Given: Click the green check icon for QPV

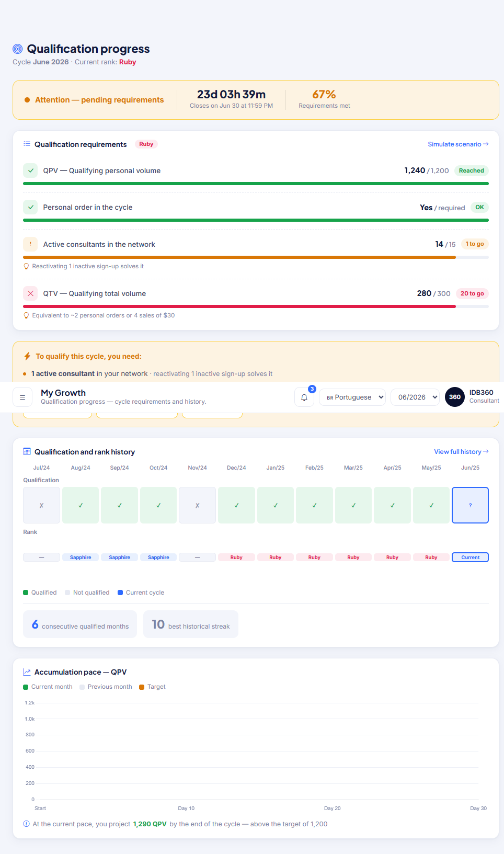Looking at the screenshot, I should point(30,170).
